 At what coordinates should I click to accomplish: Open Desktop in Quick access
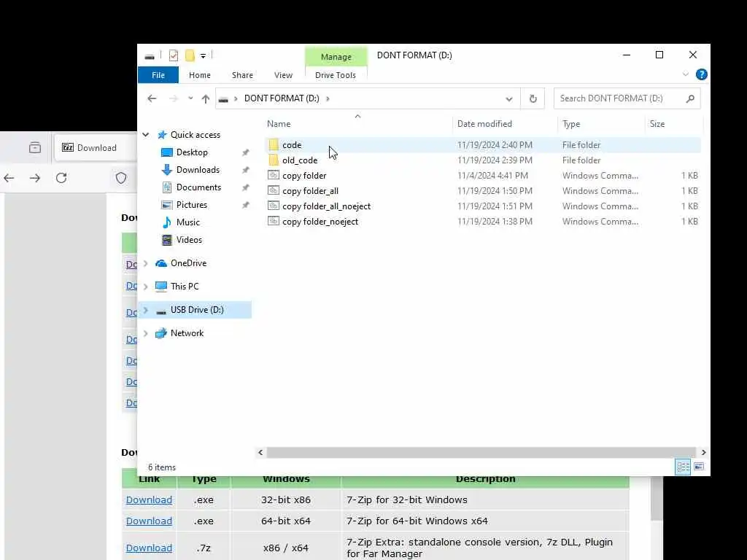tap(192, 152)
